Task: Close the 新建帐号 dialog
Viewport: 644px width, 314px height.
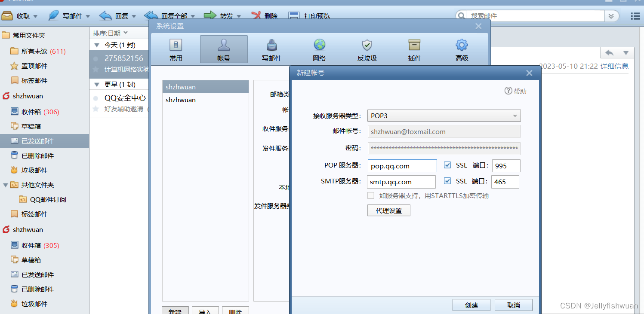Action: pos(529,73)
